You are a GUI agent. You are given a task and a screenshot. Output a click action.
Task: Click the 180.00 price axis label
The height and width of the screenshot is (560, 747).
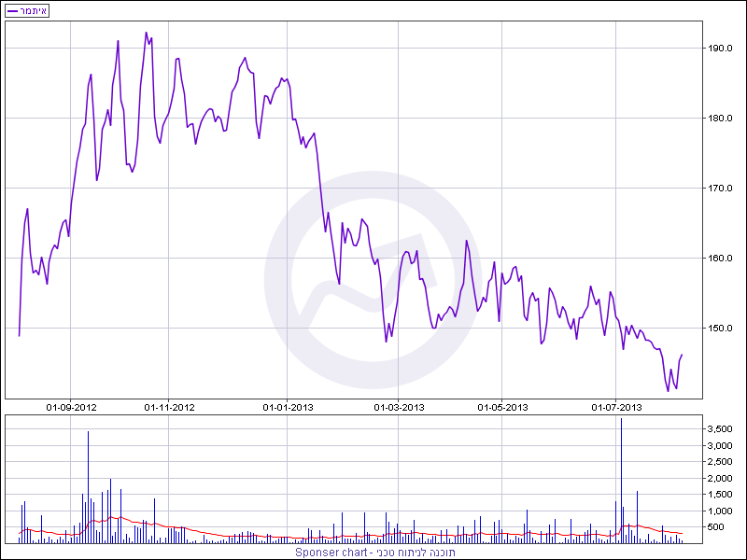(720, 119)
